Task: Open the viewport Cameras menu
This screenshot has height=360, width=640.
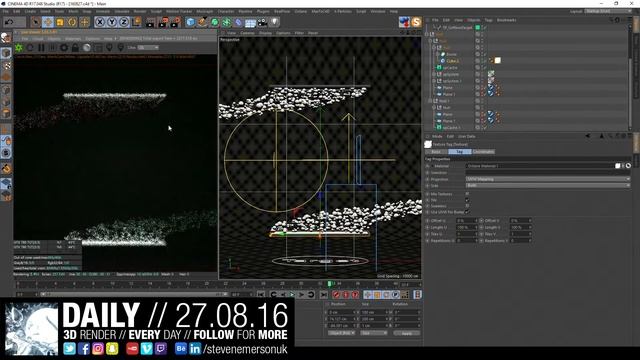Action: click(247, 33)
